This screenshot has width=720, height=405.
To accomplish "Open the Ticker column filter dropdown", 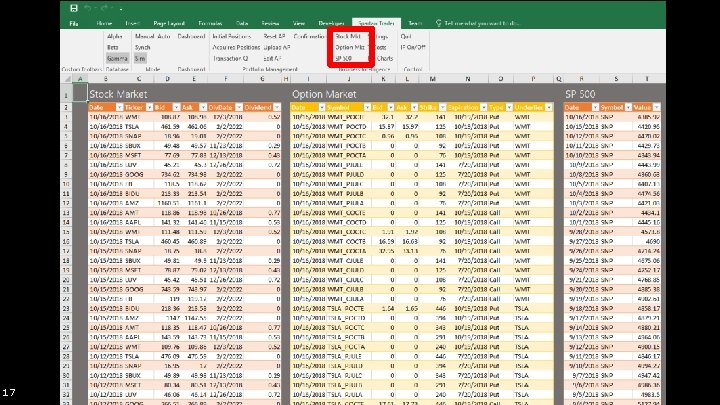I will [x=149, y=107].
